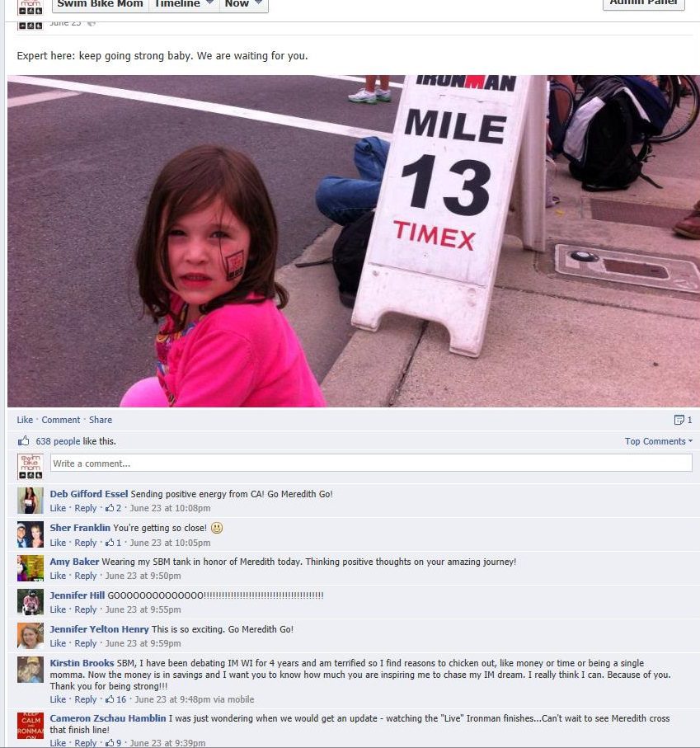
Task: Open Cameron Zschau Hamblin's Keep Calm avatar
Action: point(31,726)
